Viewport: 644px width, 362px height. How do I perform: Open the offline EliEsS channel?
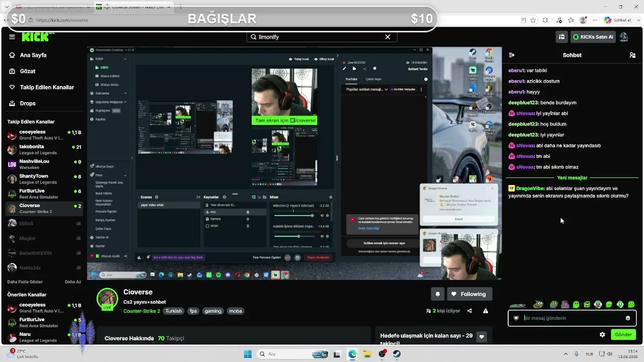coord(44,223)
